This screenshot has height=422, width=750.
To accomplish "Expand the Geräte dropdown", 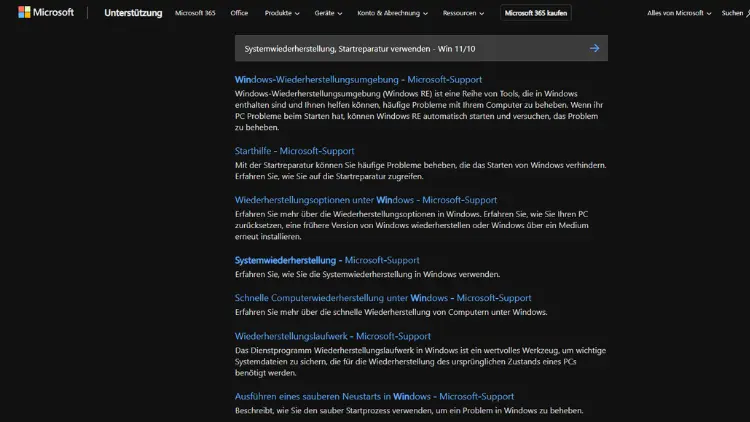I will click(x=328, y=13).
